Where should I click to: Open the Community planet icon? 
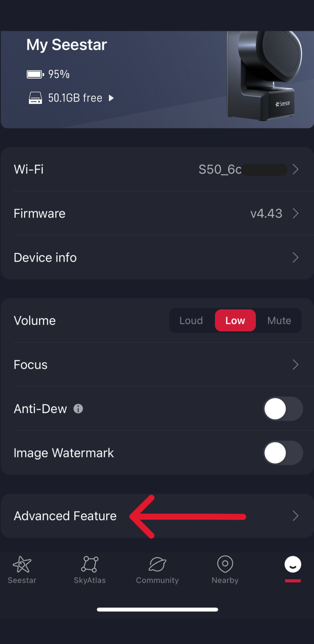click(x=157, y=564)
